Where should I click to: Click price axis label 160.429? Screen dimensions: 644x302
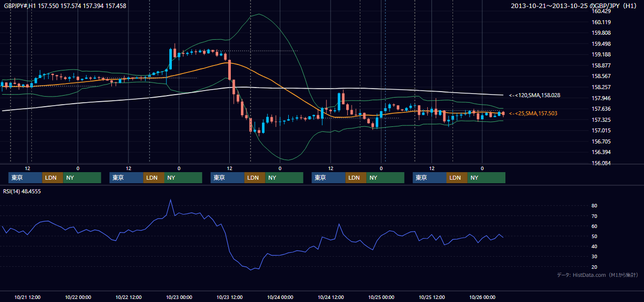tap(602, 11)
